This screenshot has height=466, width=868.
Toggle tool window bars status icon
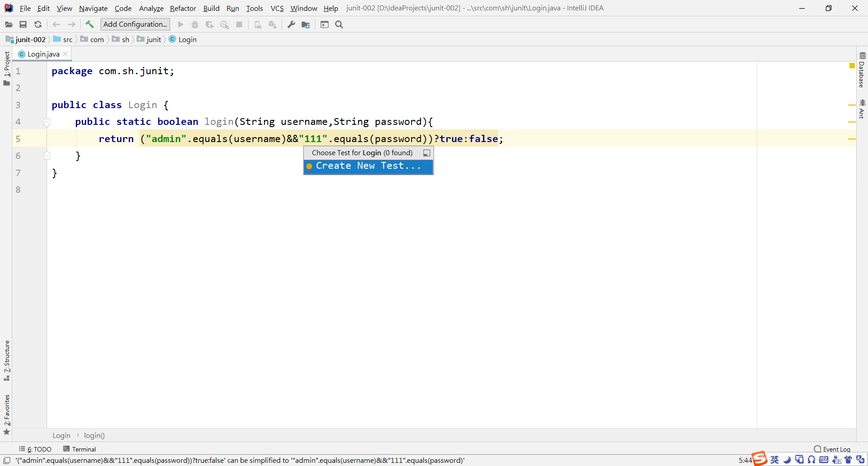coord(7,460)
